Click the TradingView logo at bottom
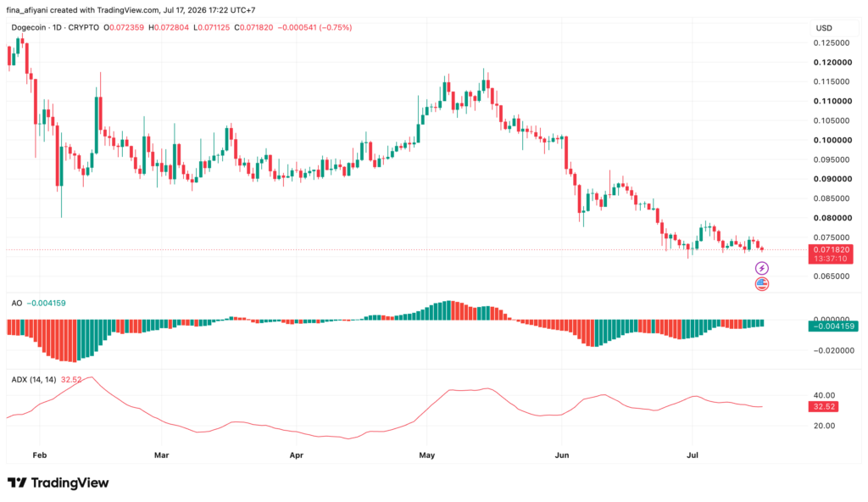 pyautogui.click(x=58, y=482)
